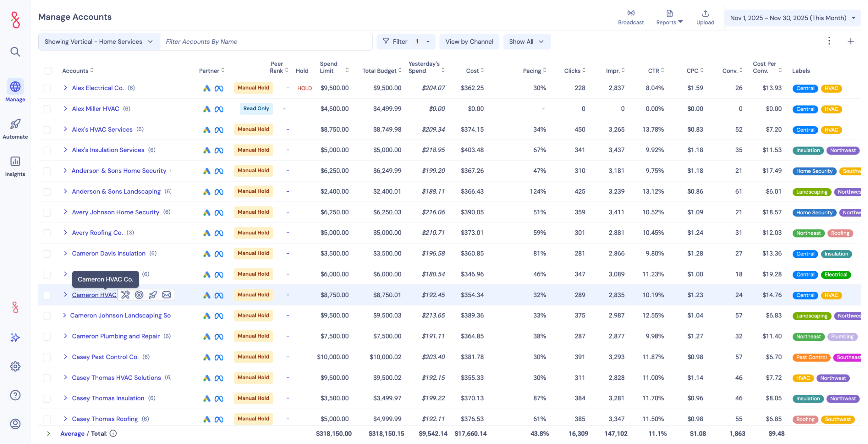Click the Filter Accounts By Name field

266,42
